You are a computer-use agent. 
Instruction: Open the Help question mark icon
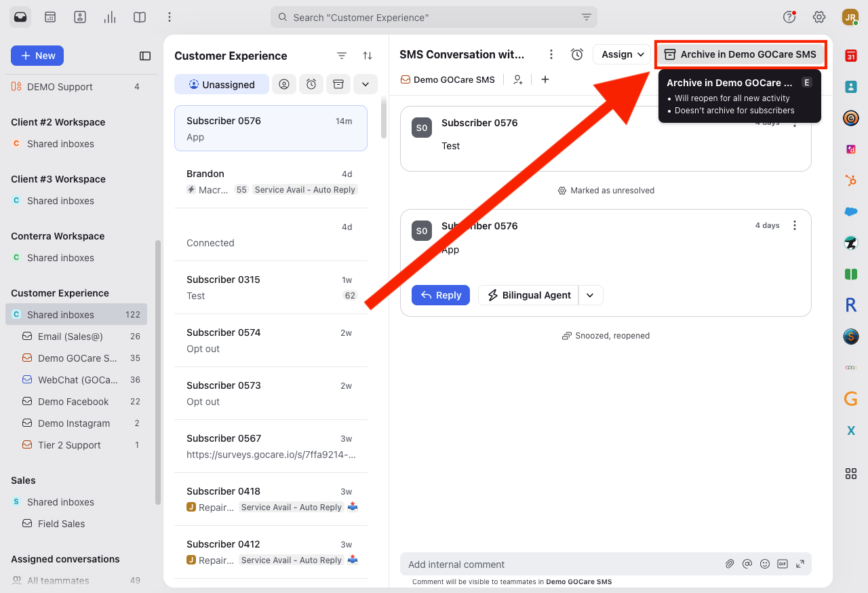pos(789,17)
